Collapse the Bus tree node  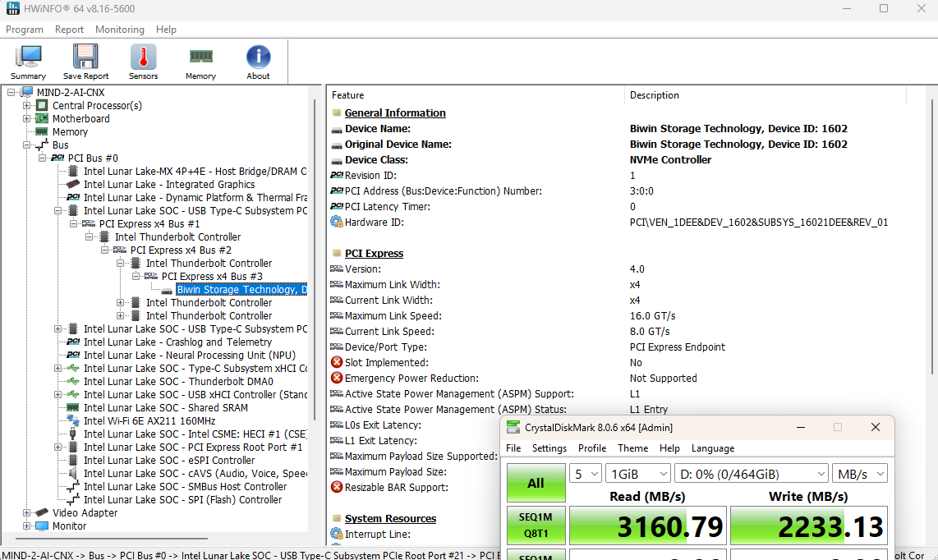coord(26,145)
